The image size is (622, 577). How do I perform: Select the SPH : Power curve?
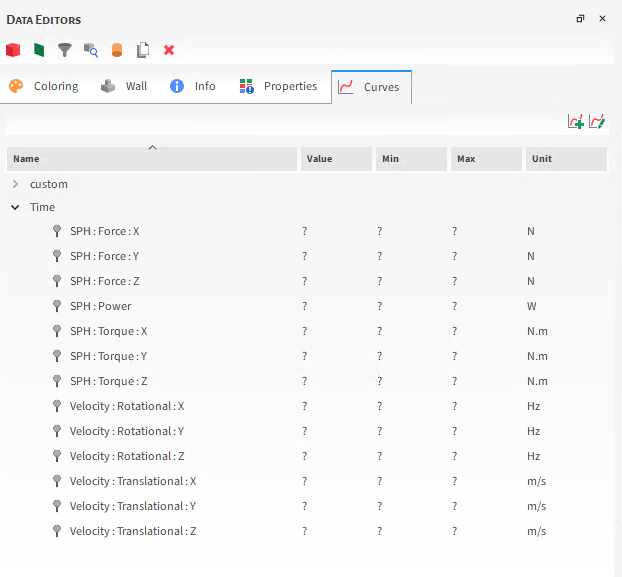307,306
